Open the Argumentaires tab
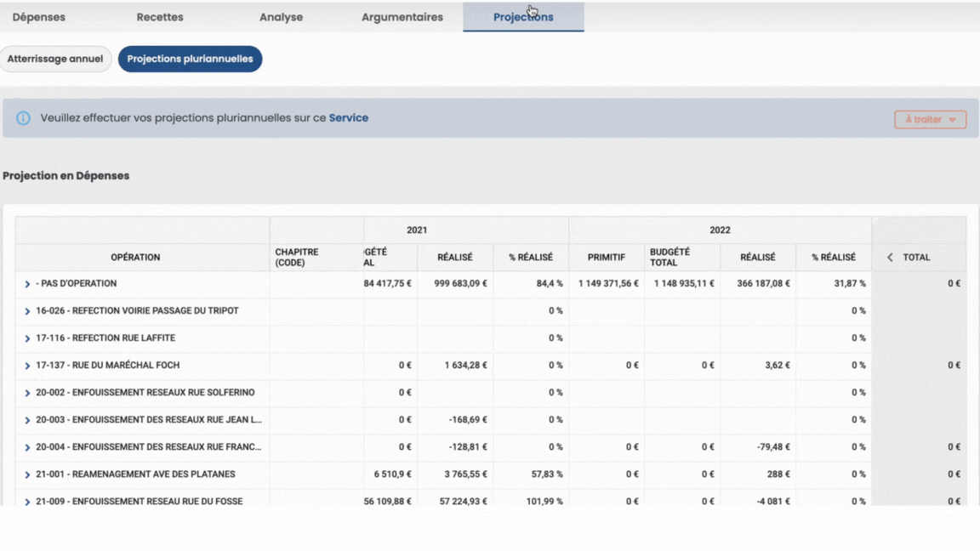The height and width of the screenshot is (551, 980). tap(402, 17)
